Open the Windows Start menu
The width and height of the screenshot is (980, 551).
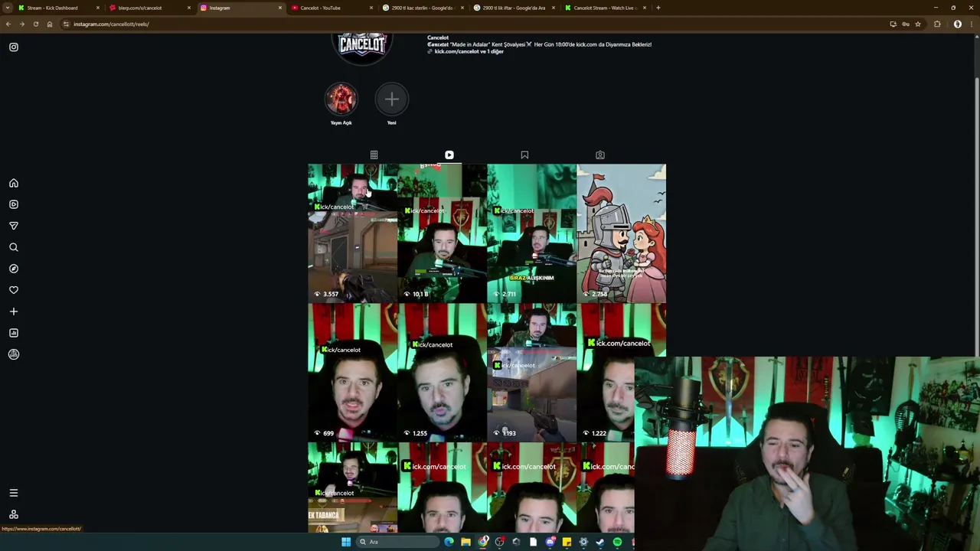point(346,542)
